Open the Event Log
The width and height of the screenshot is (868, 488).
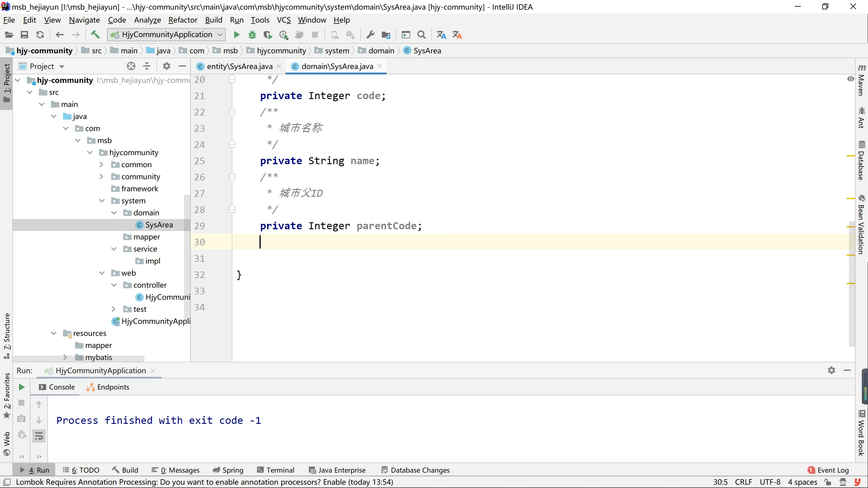[x=828, y=470]
